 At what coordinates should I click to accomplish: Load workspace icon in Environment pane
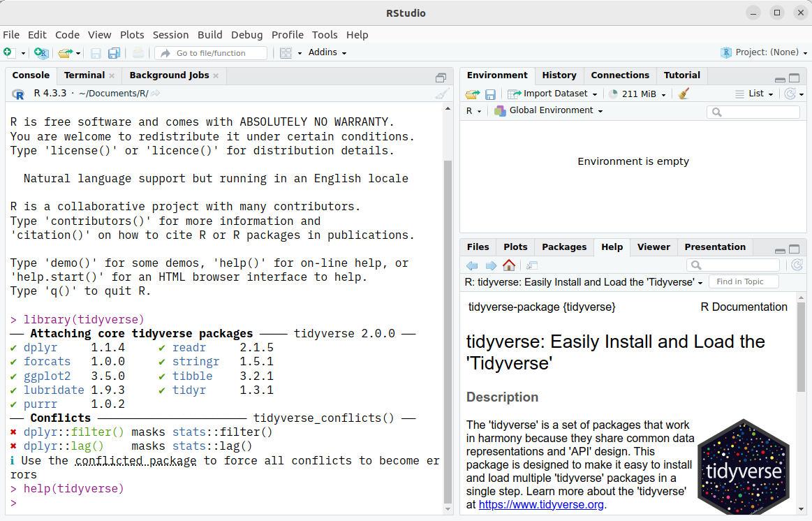pos(472,94)
